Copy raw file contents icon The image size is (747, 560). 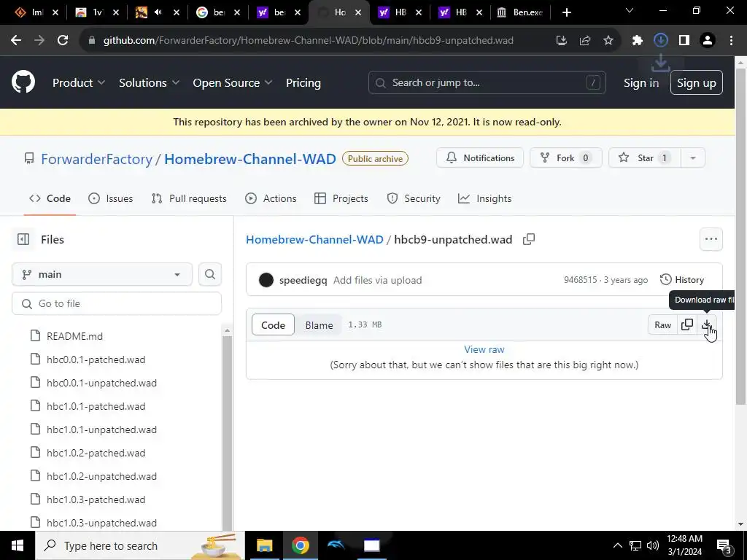click(x=687, y=324)
